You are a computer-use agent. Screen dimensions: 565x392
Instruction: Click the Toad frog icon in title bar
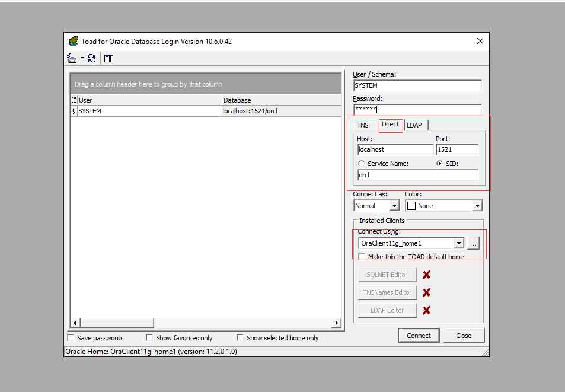point(74,41)
